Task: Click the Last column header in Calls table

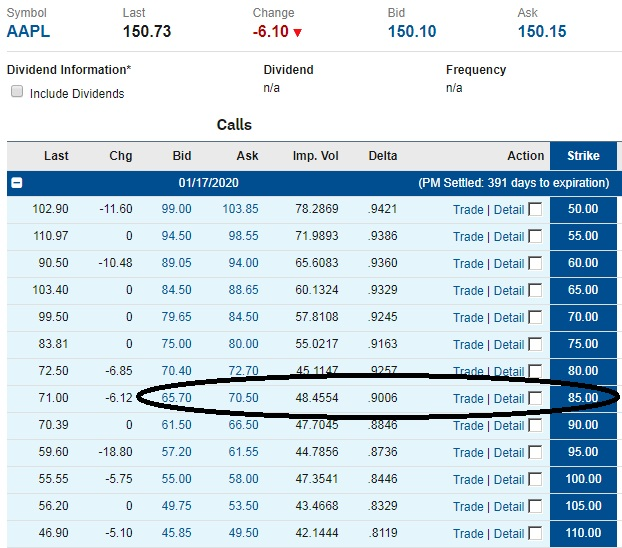Action: [56, 156]
